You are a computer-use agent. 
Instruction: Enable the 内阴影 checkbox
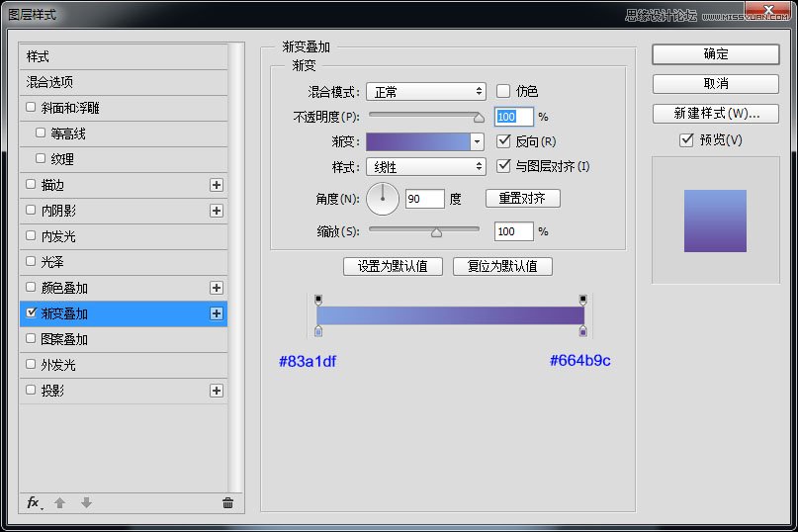click(31, 210)
